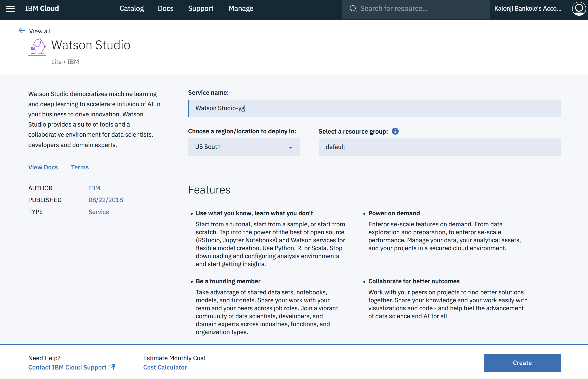Image resolution: width=588 pixels, height=379 pixels.
Task: Click the Watson Studio service logo
Action: (x=37, y=47)
